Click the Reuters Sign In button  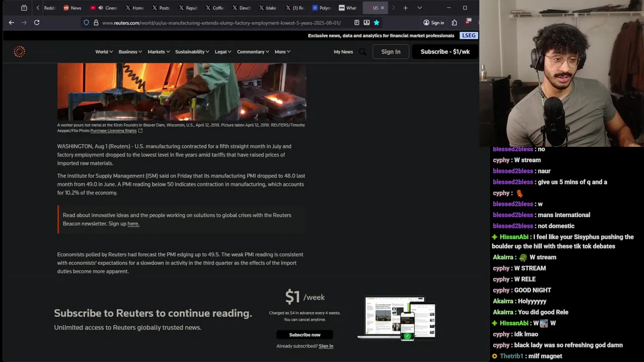pyautogui.click(x=391, y=52)
